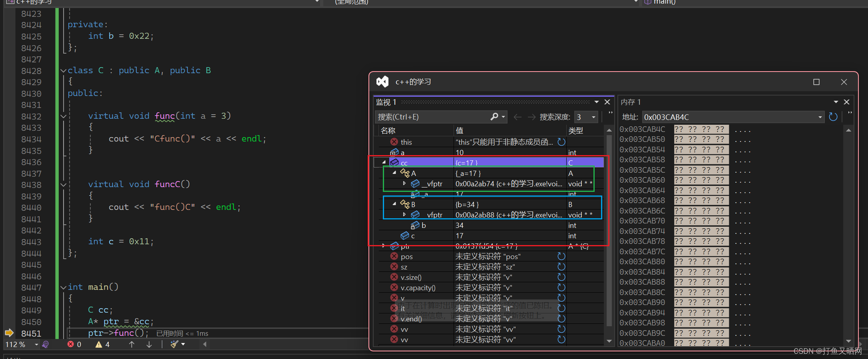868x359 pixels.
Task: Expand the __vfptr under A
Action: pos(404,183)
